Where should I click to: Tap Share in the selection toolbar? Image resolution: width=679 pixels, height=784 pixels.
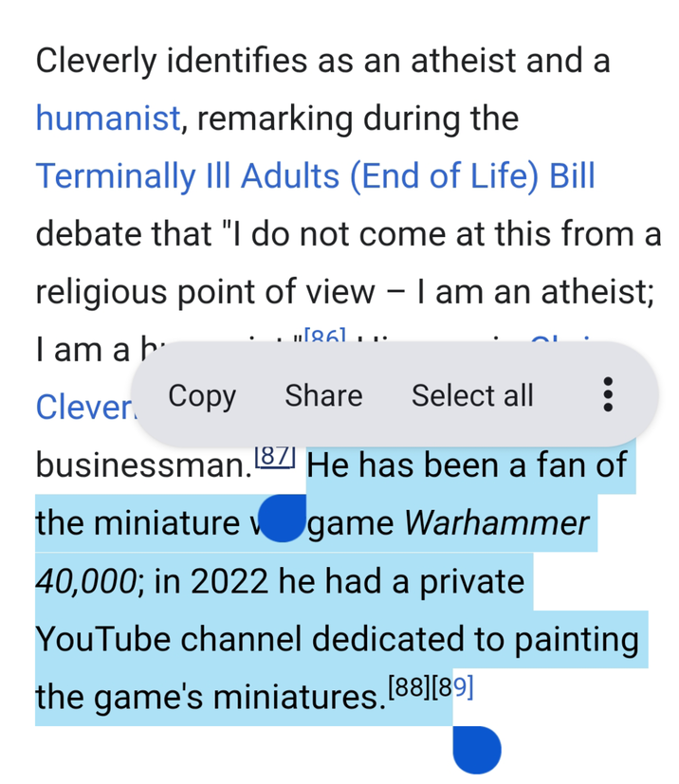click(322, 395)
